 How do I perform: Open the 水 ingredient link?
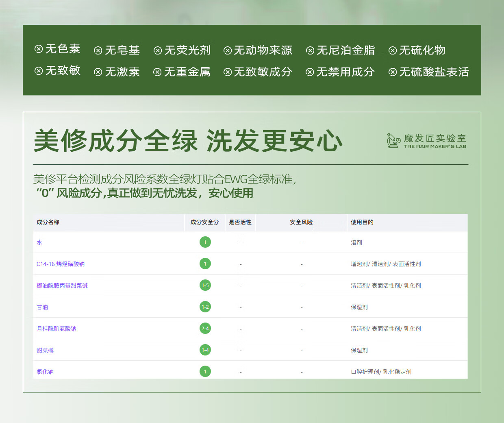(x=39, y=242)
